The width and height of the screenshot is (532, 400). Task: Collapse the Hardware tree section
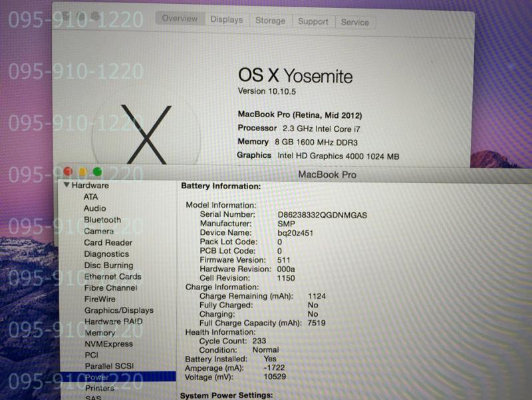[66, 185]
